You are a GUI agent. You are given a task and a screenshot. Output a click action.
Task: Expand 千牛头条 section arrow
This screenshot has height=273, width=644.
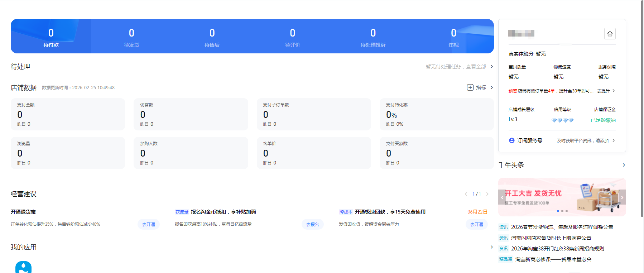pos(624,165)
